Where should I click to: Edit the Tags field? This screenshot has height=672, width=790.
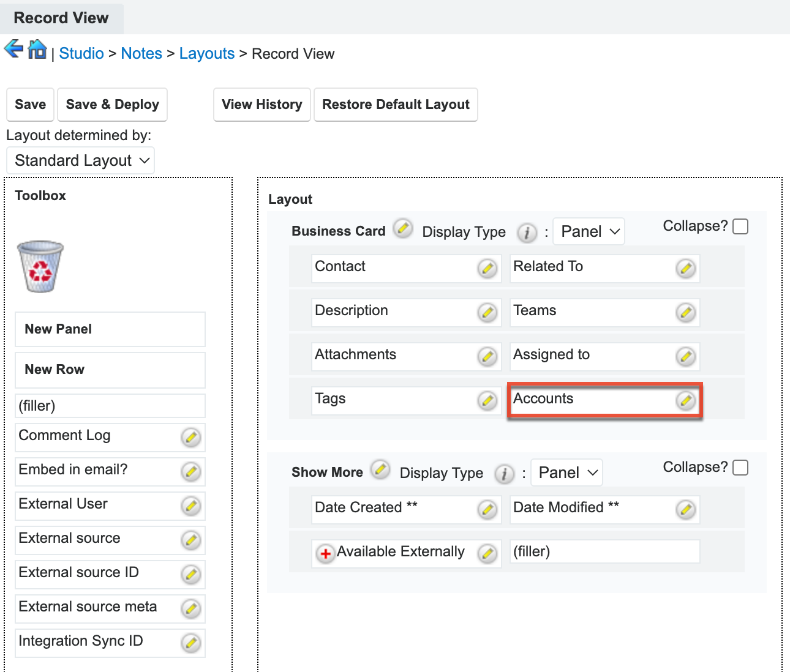(487, 400)
